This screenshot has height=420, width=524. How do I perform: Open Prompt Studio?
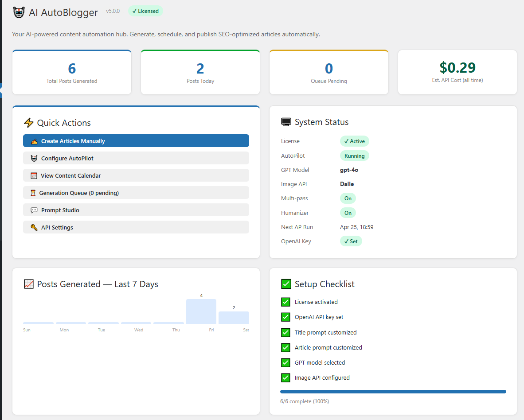pos(136,210)
